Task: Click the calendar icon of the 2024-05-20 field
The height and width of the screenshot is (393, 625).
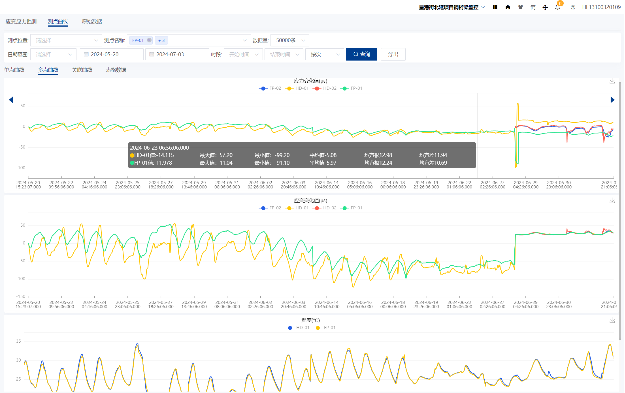Action: click(x=86, y=54)
